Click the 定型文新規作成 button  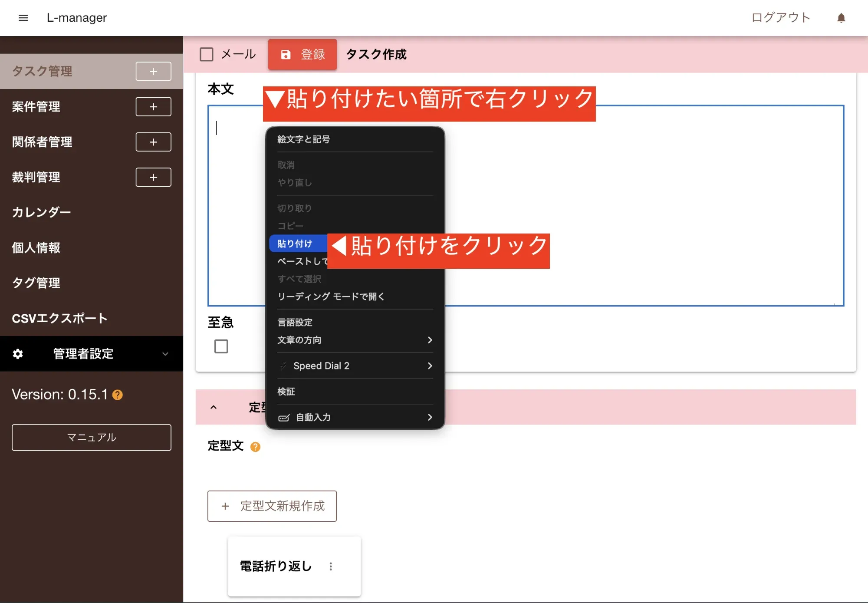[x=272, y=506]
